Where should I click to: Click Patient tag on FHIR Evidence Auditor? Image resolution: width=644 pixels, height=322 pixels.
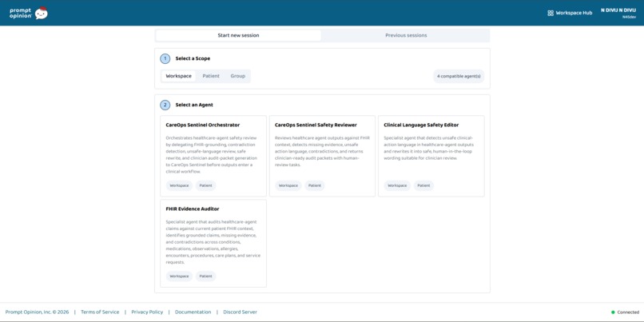point(206,276)
